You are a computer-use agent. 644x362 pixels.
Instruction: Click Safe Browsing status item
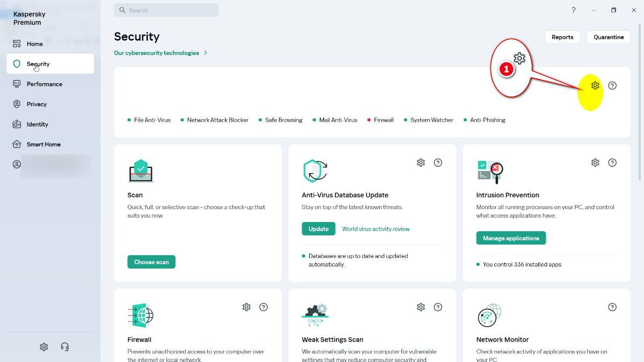[280, 120]
